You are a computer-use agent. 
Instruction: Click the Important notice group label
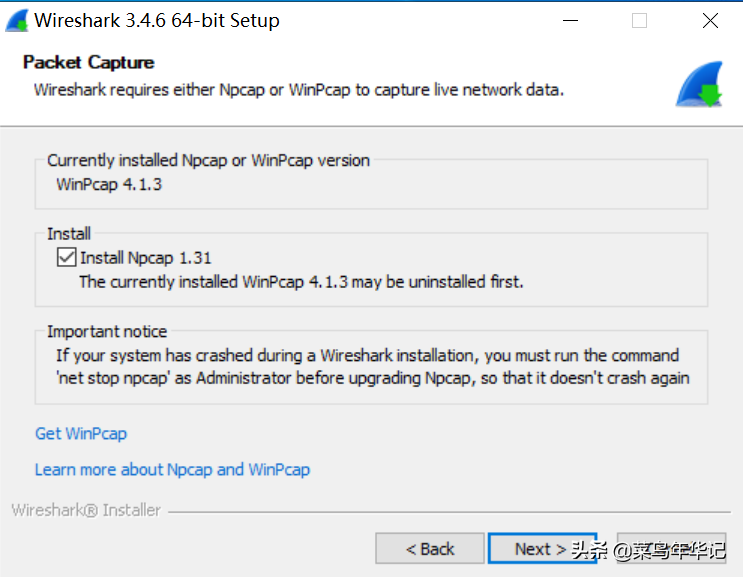(107, 331)
